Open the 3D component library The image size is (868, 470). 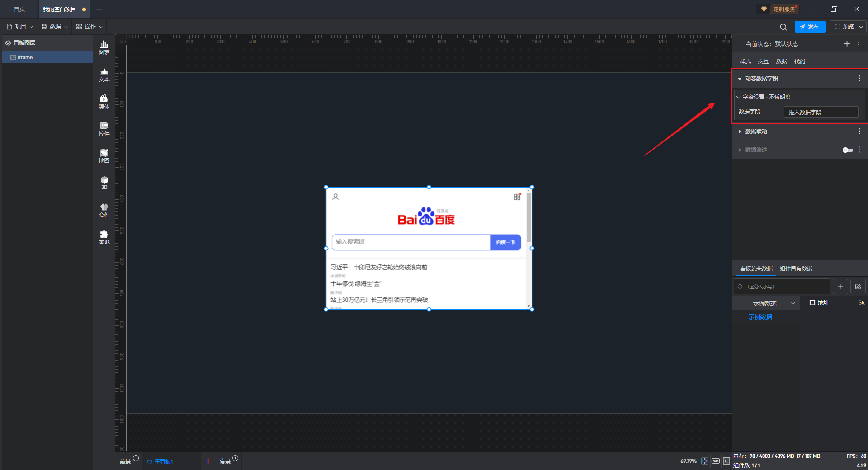point(104,183)
